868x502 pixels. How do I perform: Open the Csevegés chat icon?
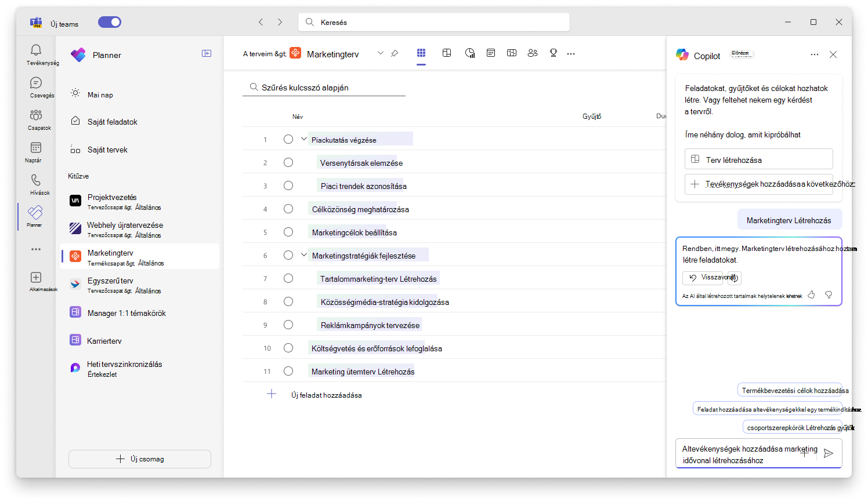(x=36, y=83)
